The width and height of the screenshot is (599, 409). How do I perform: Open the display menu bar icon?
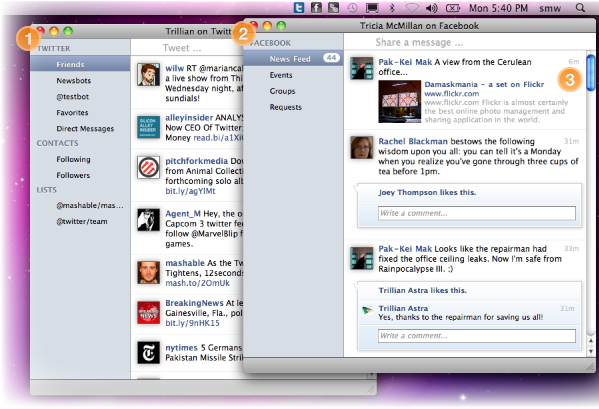tap(372, 8)
